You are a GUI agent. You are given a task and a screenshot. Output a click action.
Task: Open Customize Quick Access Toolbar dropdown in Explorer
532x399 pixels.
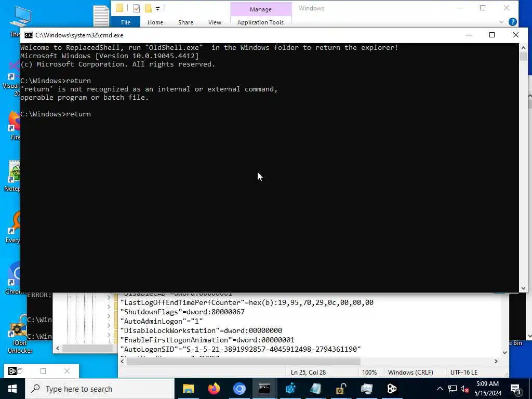tap(158, 8)
